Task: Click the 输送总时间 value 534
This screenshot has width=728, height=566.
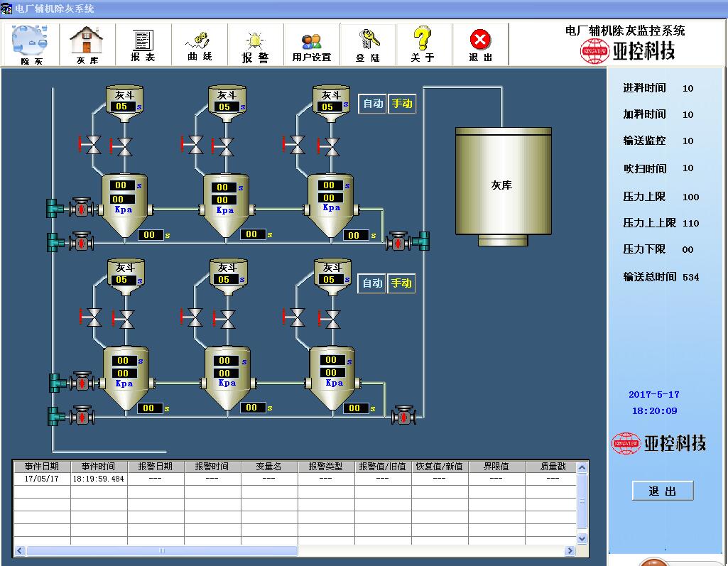Action: 690,277
